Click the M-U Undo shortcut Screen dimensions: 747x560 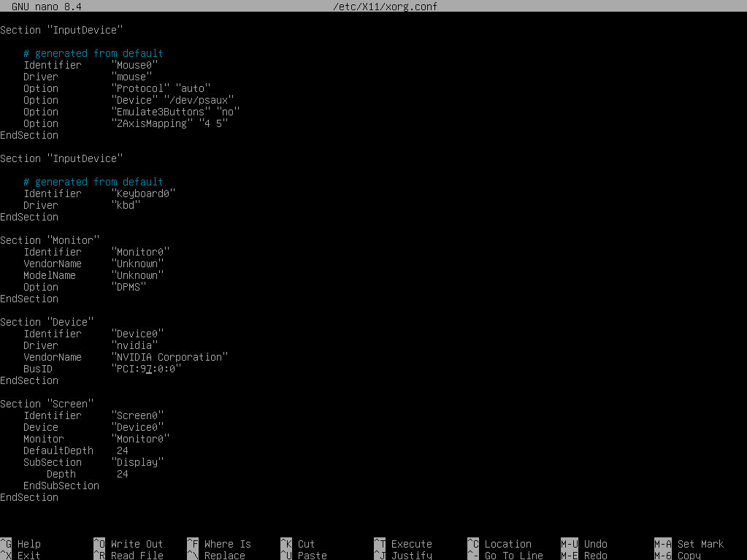pyautogui.click(x=583, y=544)
